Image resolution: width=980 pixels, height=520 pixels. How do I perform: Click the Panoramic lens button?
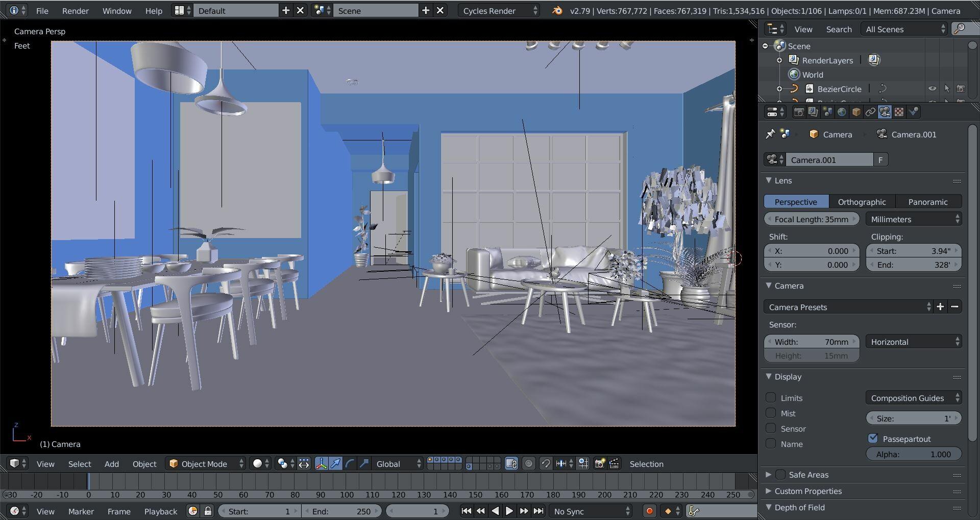pos(927,202)
